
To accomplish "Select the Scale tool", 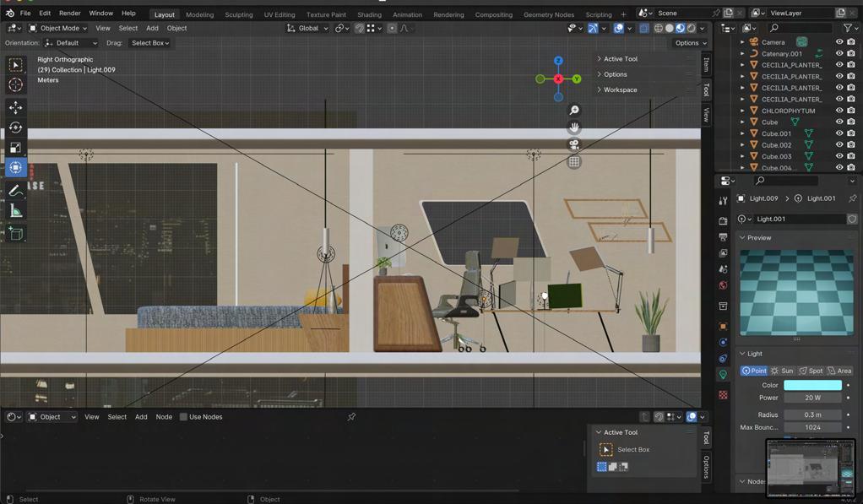I will pyautogui.click(x=15, y=148).
